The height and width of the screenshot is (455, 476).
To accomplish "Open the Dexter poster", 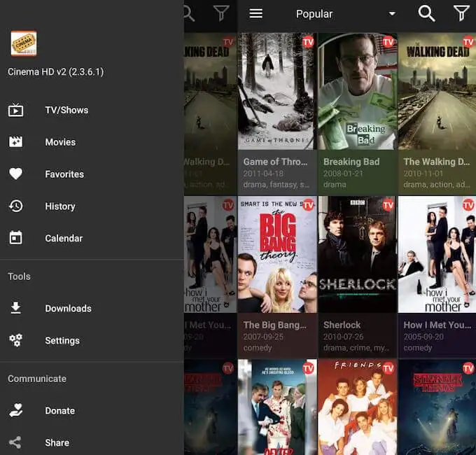I will pyautogui.click(x=277, y=407).
